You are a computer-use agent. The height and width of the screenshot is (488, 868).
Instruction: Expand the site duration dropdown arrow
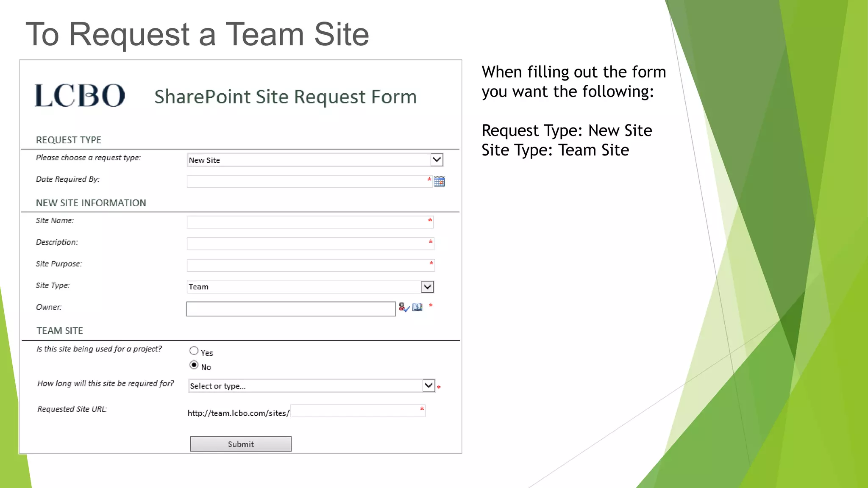point(428,385)
